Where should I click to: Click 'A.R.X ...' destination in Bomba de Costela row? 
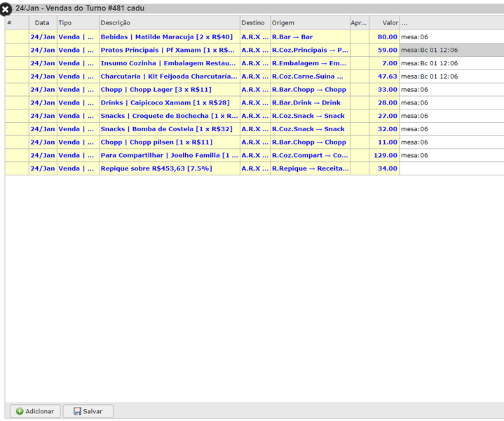(255, 129)
